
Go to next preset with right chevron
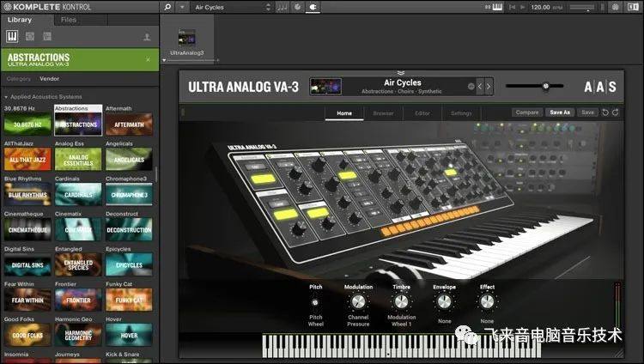489,87
